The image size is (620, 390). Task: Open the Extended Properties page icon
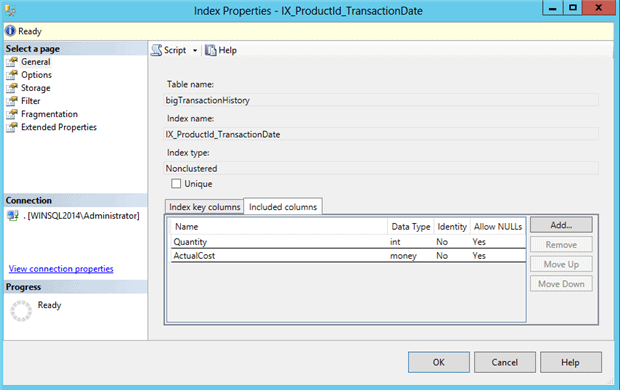click(12, 127)
